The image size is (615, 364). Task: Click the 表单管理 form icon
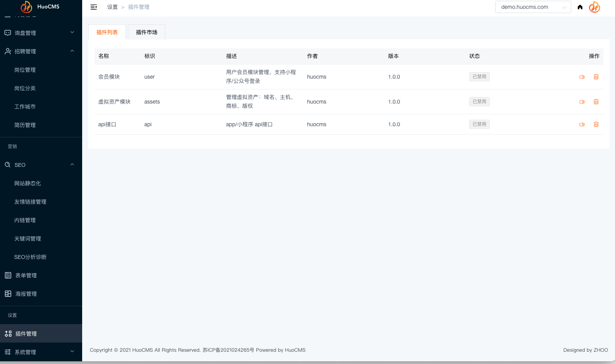click(8, 275)
